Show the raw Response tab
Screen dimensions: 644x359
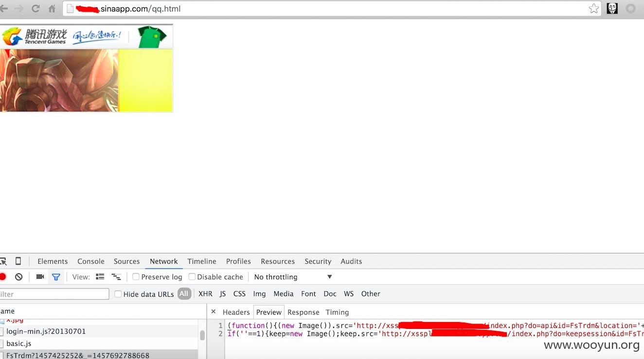pos(304,312)
